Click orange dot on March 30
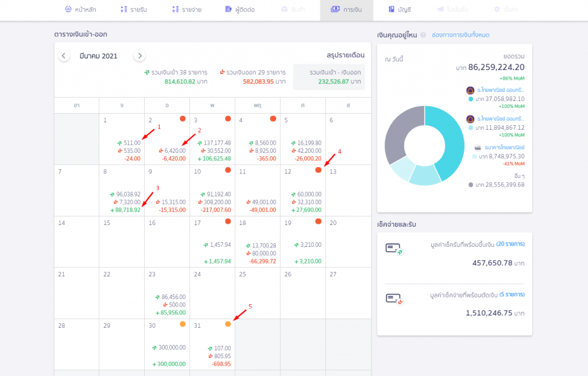Screen dimensions: 588x376 click(x=183, y=324)
